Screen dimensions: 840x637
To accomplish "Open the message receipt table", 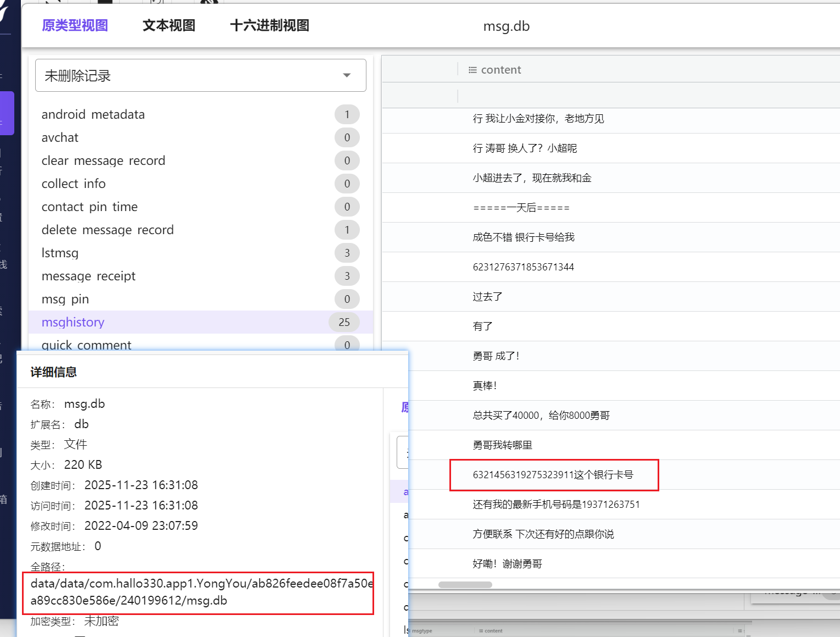I will (x=88, y=276).
